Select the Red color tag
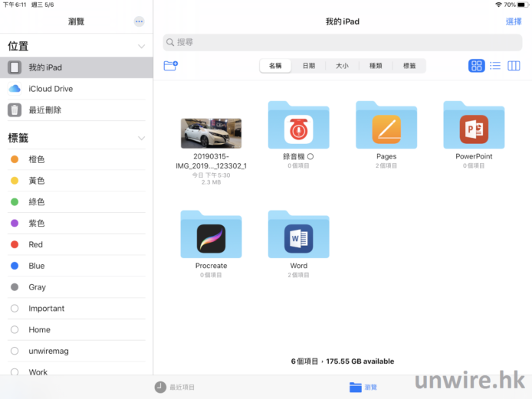 tap(35, 244)
